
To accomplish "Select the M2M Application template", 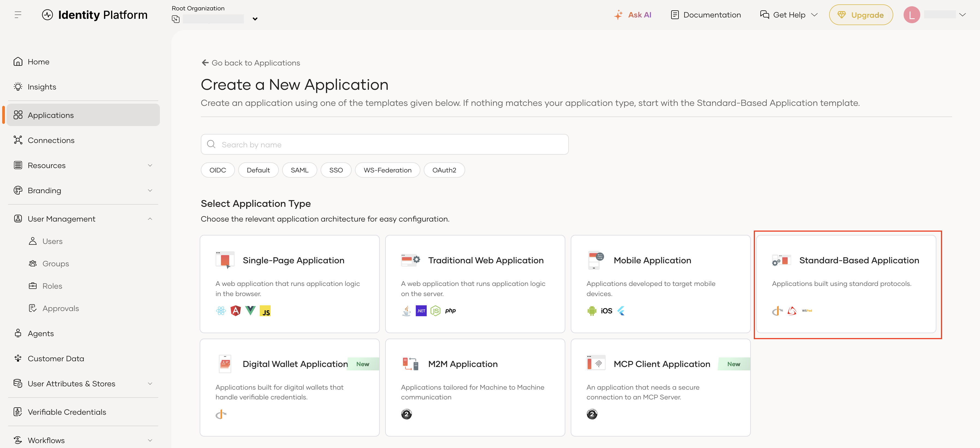I will click(x=475, y=387).
